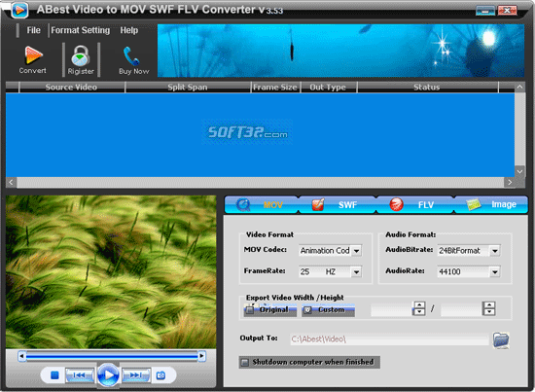Jump to previous frame button

click(x=80, y=375)
